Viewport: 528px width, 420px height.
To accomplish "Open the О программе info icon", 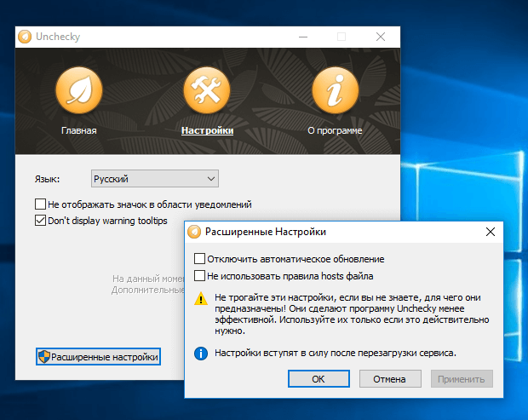I will click(335, 90).
